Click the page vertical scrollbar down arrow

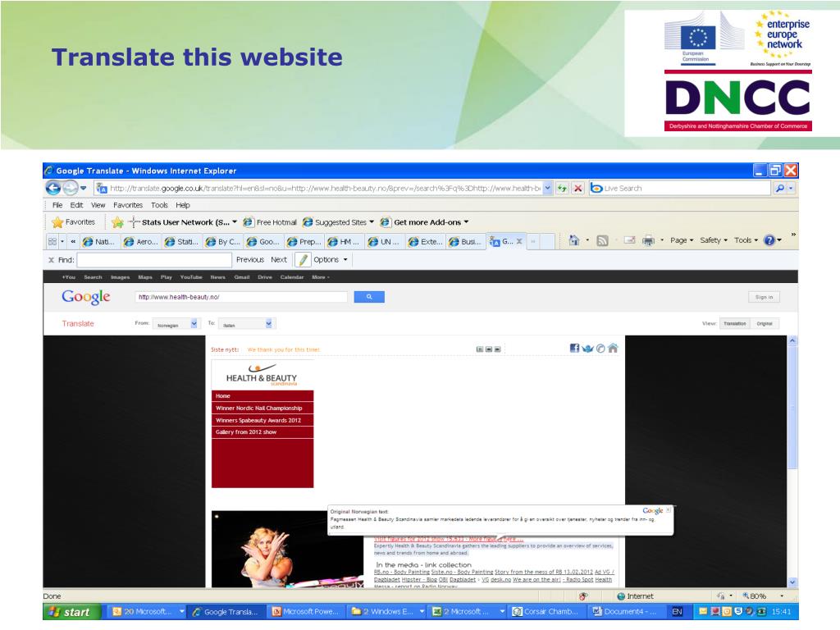(x=792, y=582)
